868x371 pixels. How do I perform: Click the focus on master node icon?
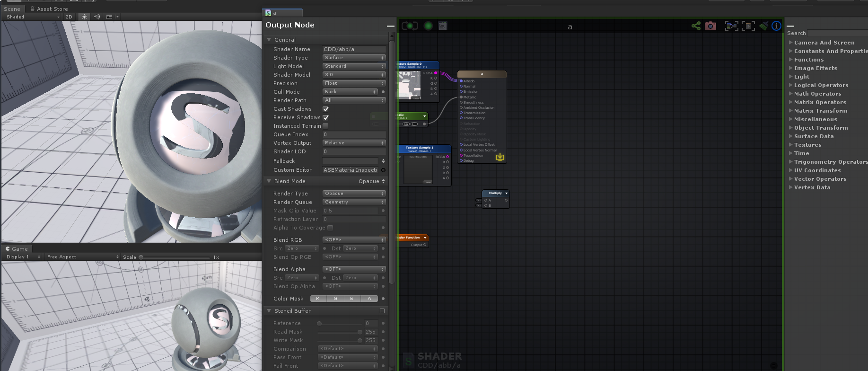pyautogui.click(x=731, y=26)
